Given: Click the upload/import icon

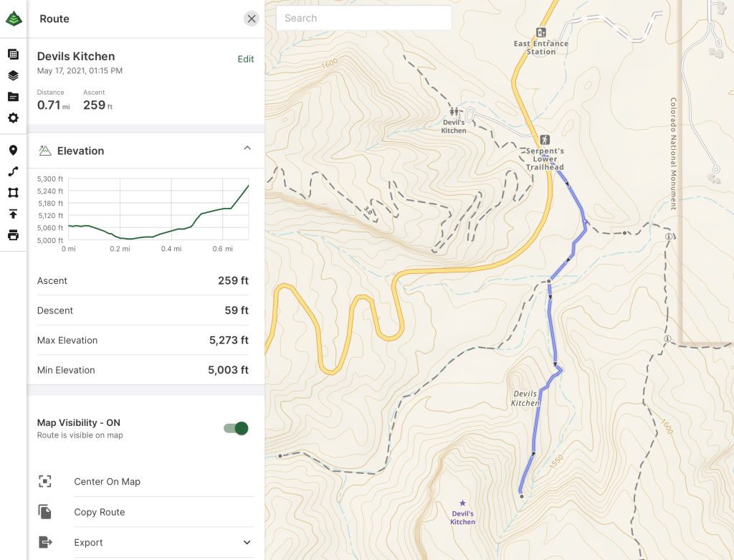Looking at the screenshot, I should point(13,214).
